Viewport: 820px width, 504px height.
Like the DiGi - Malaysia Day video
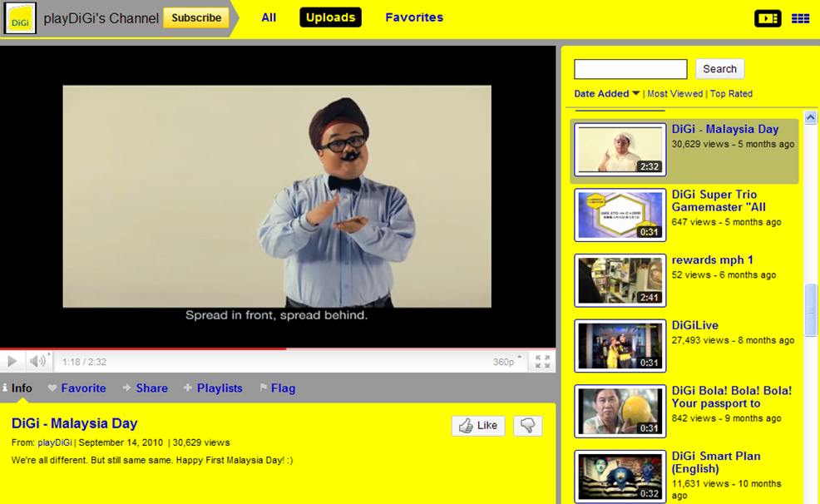click(478, 426)
